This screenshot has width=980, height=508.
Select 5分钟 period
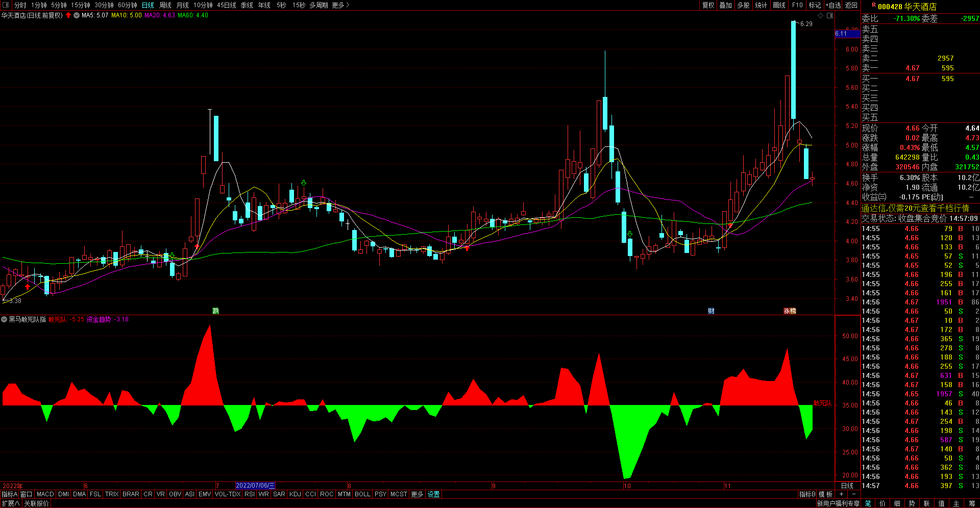tap(59, 5)
